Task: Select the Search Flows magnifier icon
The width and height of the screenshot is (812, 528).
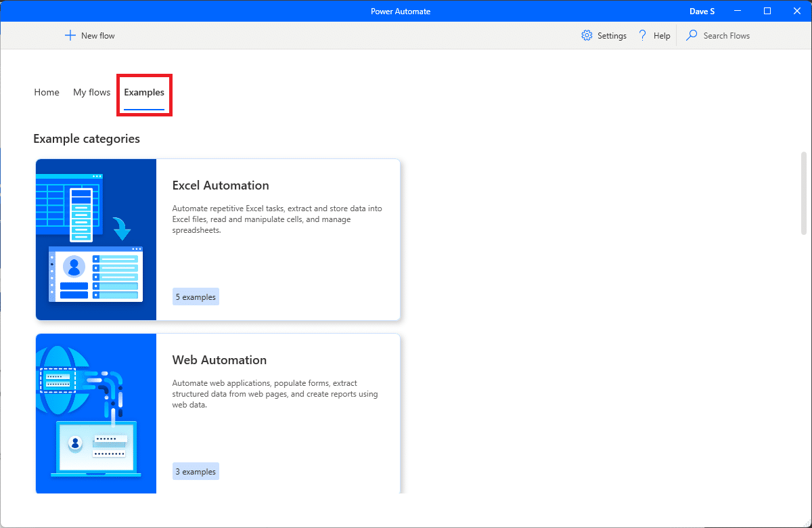Action: coord(691,35)
